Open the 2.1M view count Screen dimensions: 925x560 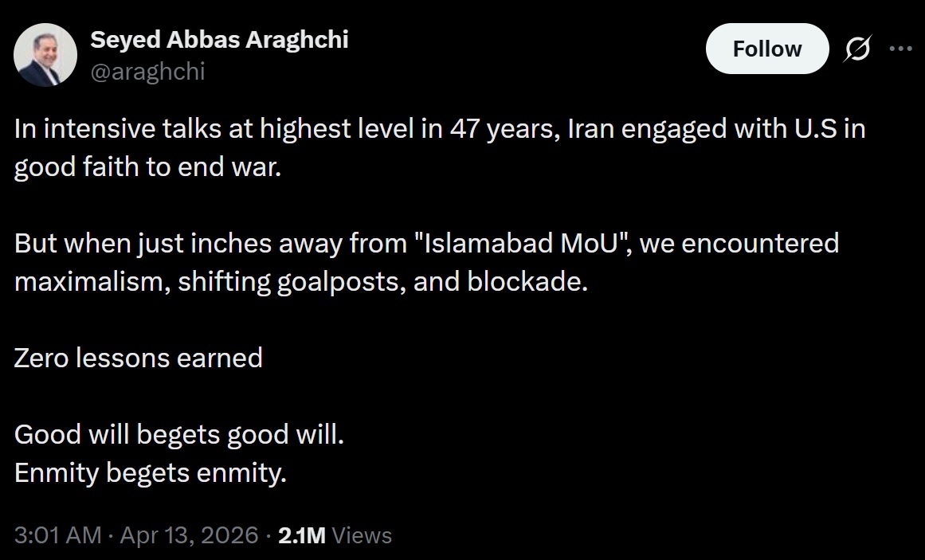301,535
